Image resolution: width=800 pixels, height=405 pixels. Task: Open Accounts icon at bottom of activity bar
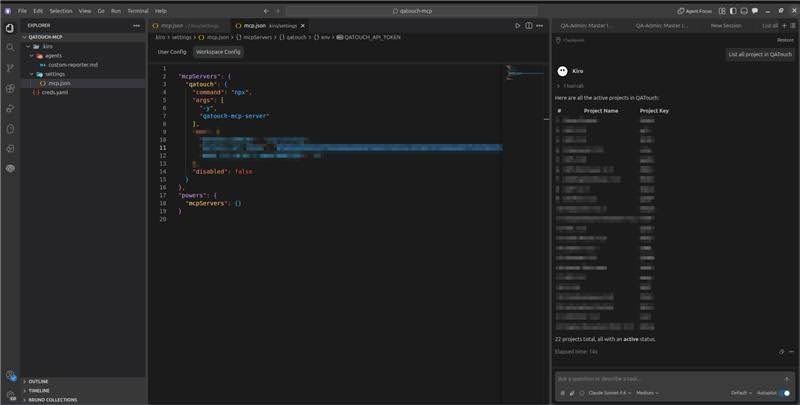click(x=10, y=376)
